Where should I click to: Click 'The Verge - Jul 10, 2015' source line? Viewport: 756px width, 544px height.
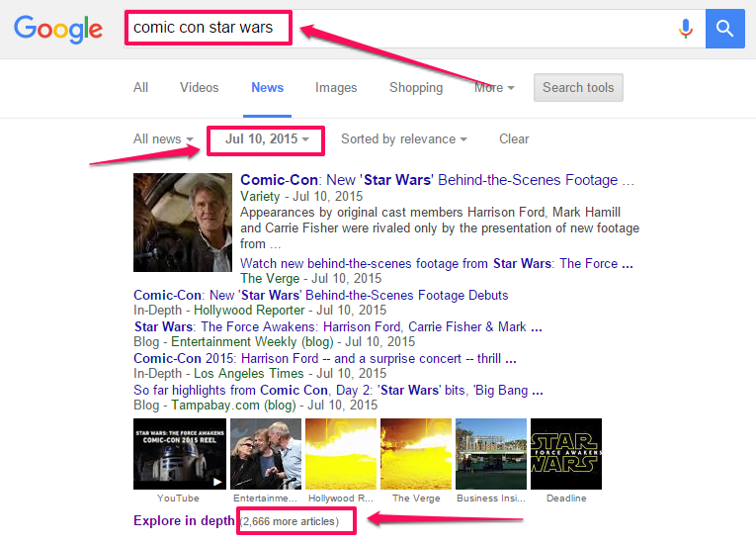(311, 279)
